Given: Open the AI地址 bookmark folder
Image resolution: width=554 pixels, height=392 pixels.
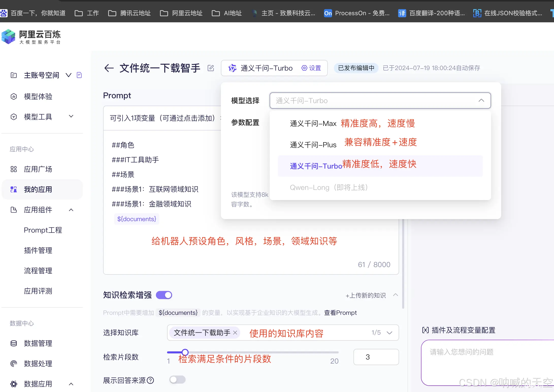Looking at the screenshot, I should pyautogui.click(x=226, y=13).
